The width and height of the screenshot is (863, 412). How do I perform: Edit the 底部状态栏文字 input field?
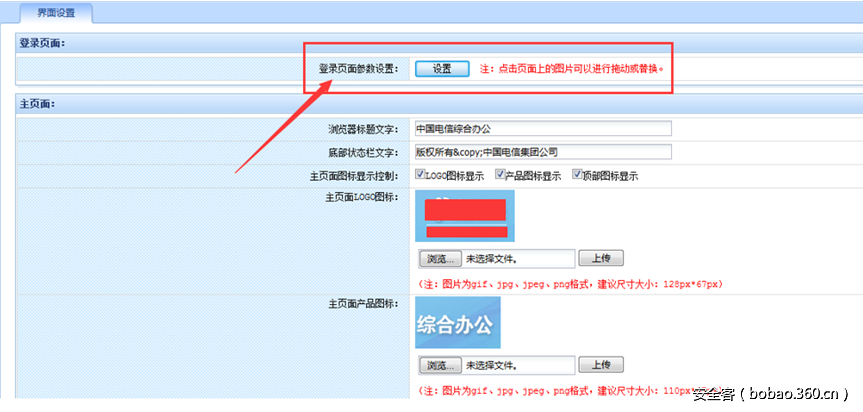click(x=543, y=152)
